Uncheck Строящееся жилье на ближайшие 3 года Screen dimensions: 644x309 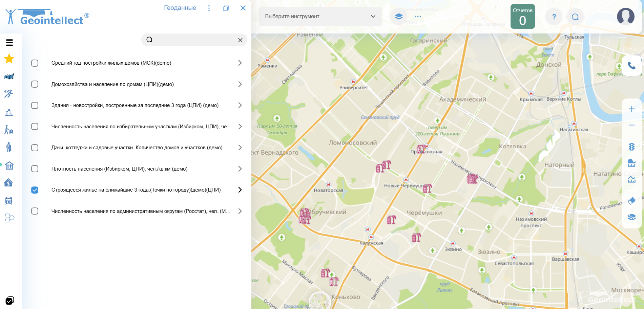35,190
